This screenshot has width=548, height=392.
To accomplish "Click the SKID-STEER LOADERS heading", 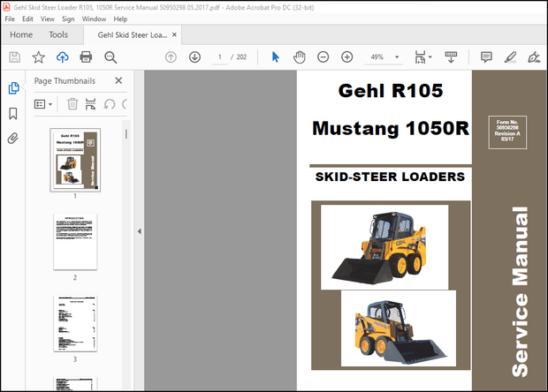I will coord(390,177).
